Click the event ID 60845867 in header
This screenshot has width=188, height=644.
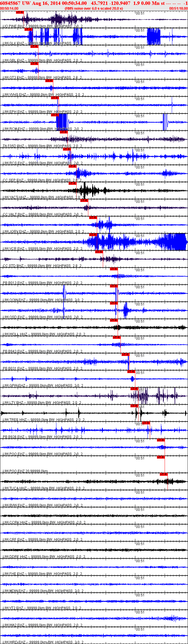[11, 3]
